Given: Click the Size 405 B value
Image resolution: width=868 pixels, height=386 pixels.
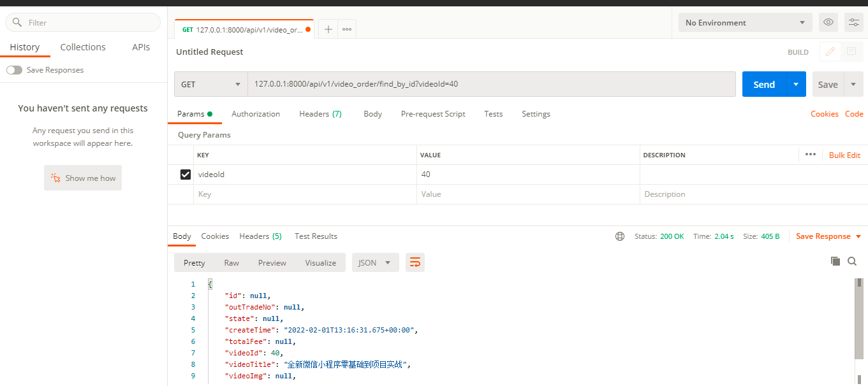Looking at the screenshot, I should pyautogui.click(x=770, y=236).
